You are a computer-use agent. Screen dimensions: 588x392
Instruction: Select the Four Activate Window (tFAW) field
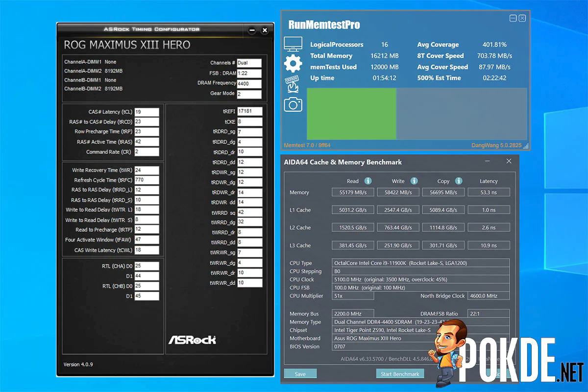(x=147, y=240)
